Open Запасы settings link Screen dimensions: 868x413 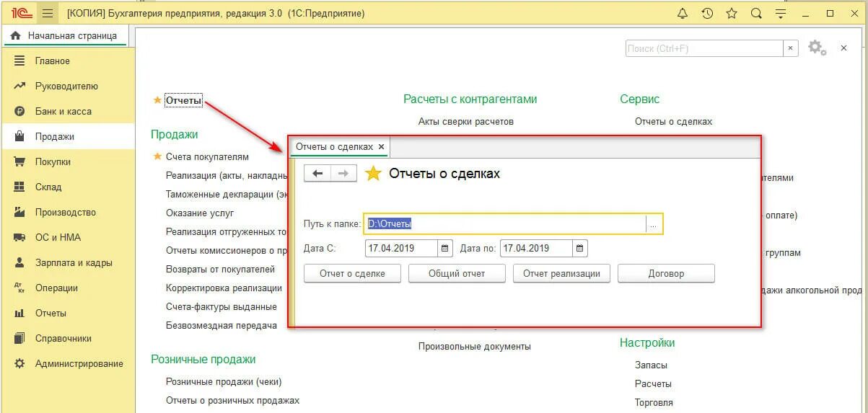tap(651, 365)
